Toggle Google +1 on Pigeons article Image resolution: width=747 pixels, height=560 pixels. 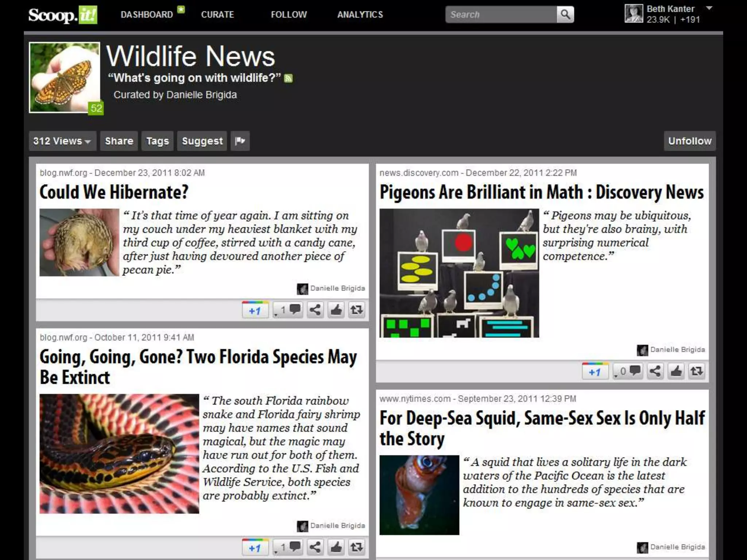595,371
